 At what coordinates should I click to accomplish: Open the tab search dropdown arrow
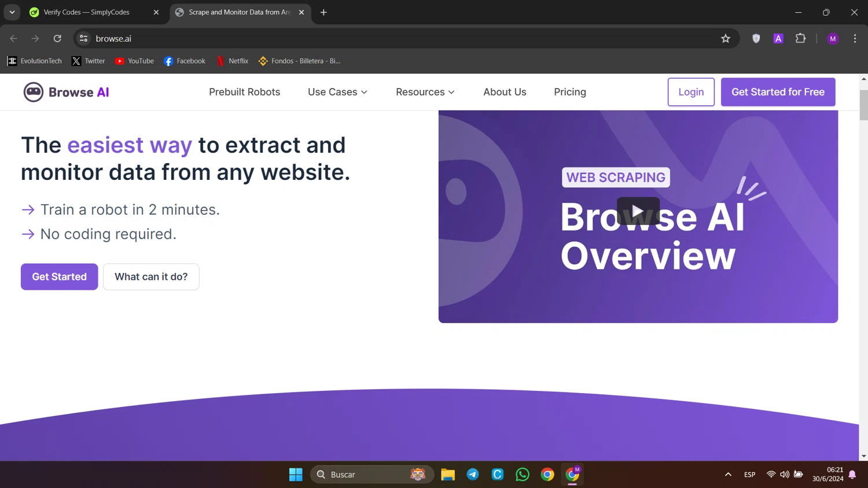point(12,12)
